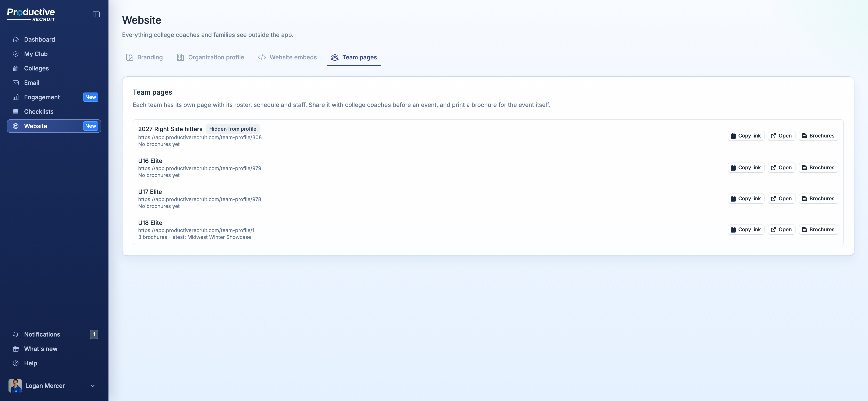Click the Team pages people icon
This screenshot has width=868, height=401.
[x=335, y=57]
